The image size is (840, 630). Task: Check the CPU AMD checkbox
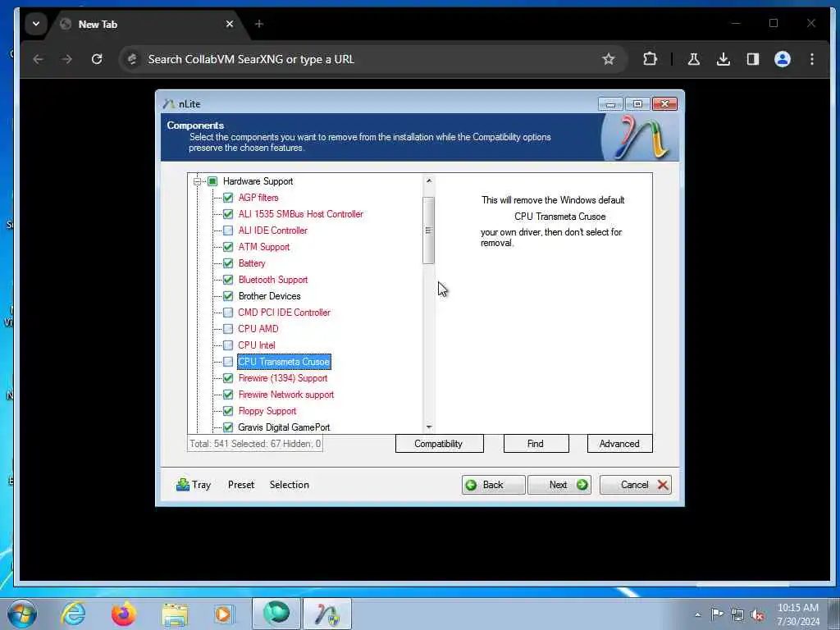pos(228,329)
